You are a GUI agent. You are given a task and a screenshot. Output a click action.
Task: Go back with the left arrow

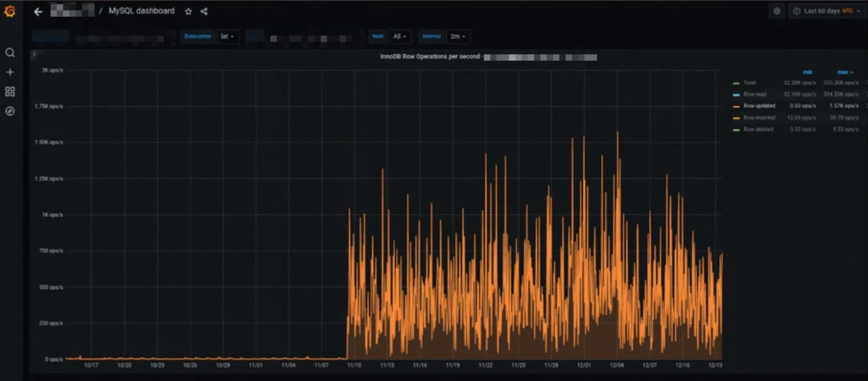tap(38, 12)
